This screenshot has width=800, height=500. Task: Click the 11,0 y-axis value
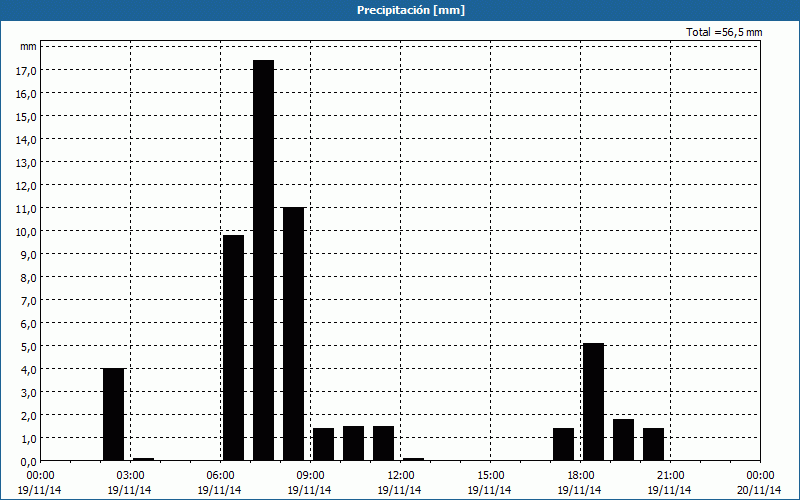click(x=27, y=208)
